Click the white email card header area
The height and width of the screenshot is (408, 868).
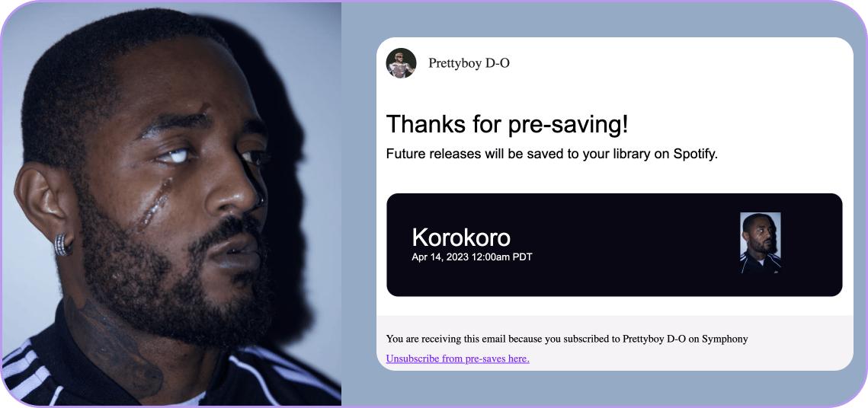614,63
